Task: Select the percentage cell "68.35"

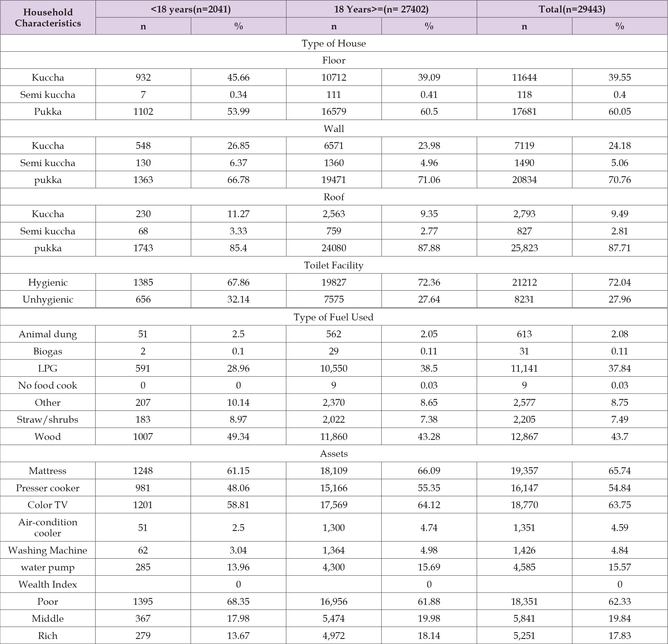Action: tap(238, 601)
